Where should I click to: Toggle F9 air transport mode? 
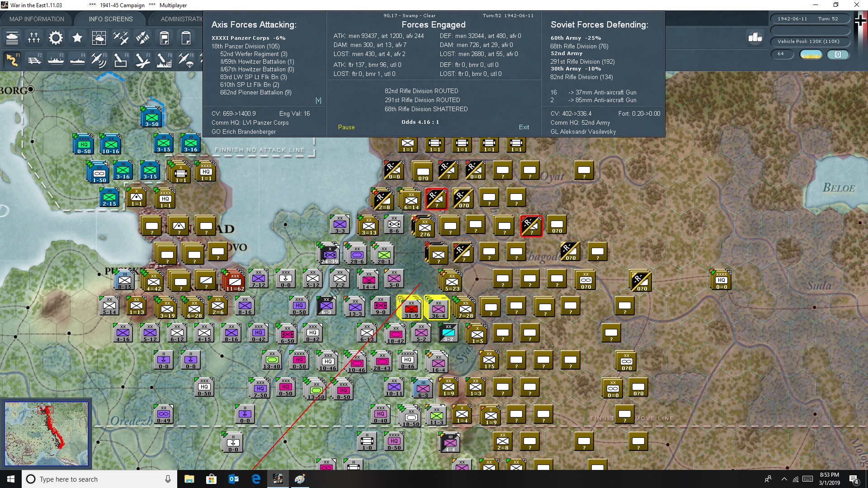coord(186,60)
